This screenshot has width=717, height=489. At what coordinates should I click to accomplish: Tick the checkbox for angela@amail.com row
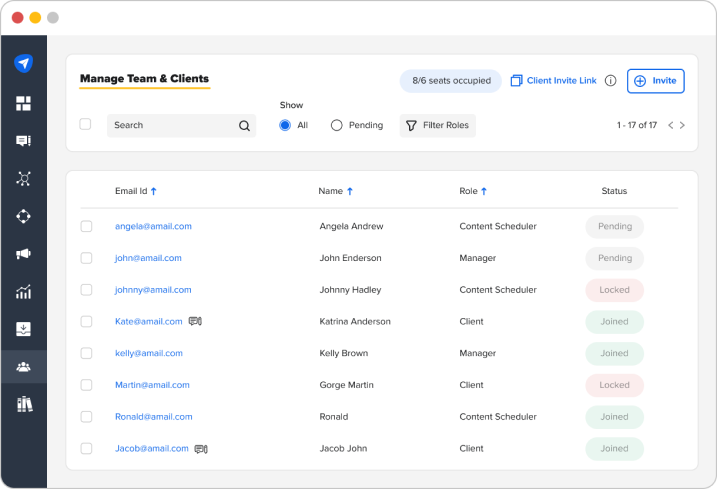[x=86, y=226]
